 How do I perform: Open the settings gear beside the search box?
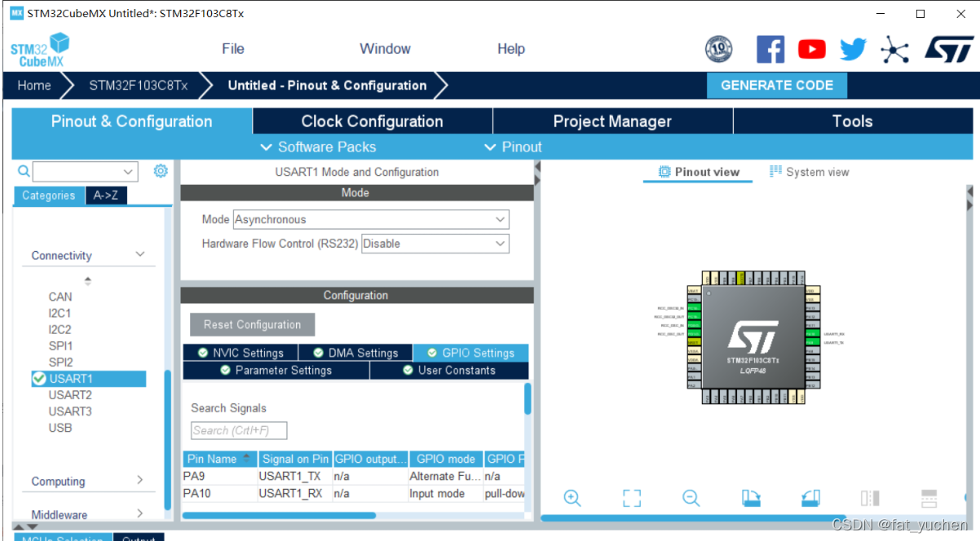coord(161,171)
